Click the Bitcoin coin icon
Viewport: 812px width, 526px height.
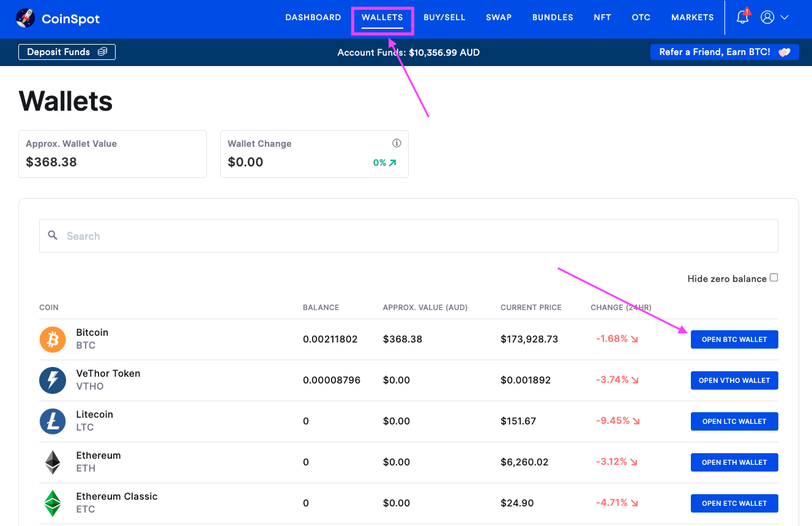[x=53, y=339]
